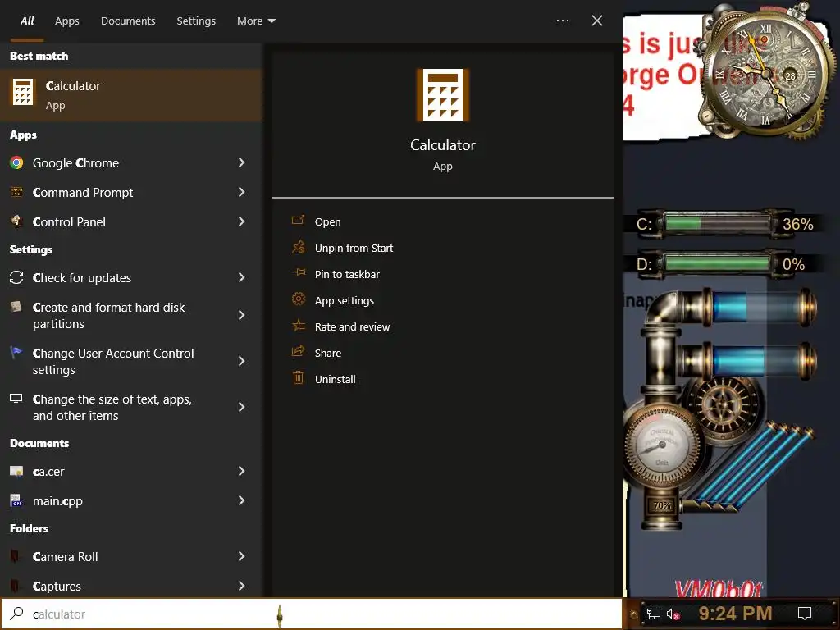Switch to the Documents filter tab

[x=128, y=21]
